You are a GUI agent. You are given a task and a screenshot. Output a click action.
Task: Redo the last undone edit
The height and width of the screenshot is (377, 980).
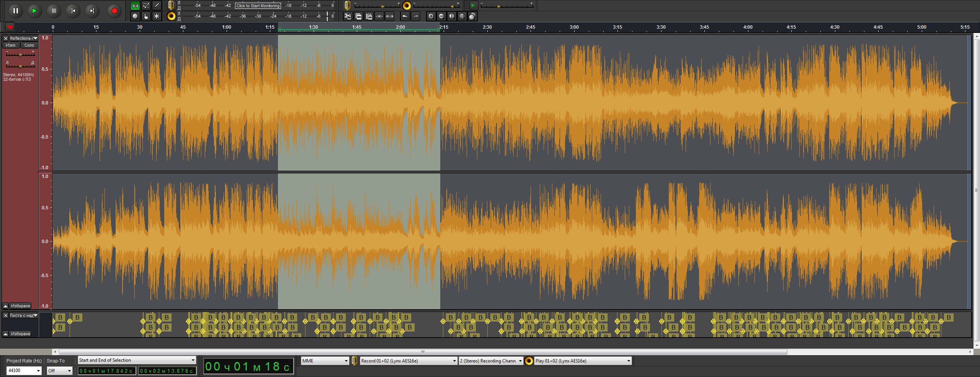416,16
